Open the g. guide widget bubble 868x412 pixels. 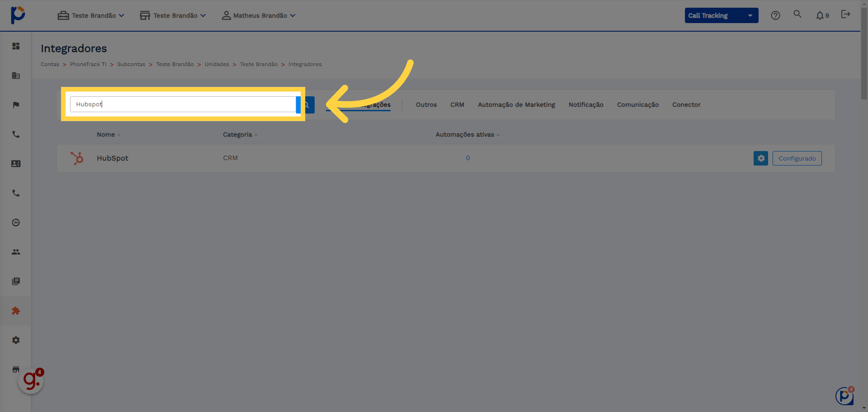(x=31, y=381)
